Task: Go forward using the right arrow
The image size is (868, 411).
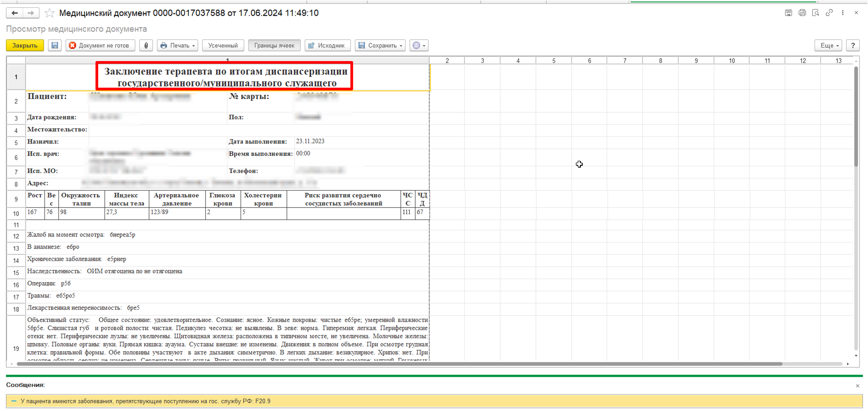Action: (x=31, y=13)
